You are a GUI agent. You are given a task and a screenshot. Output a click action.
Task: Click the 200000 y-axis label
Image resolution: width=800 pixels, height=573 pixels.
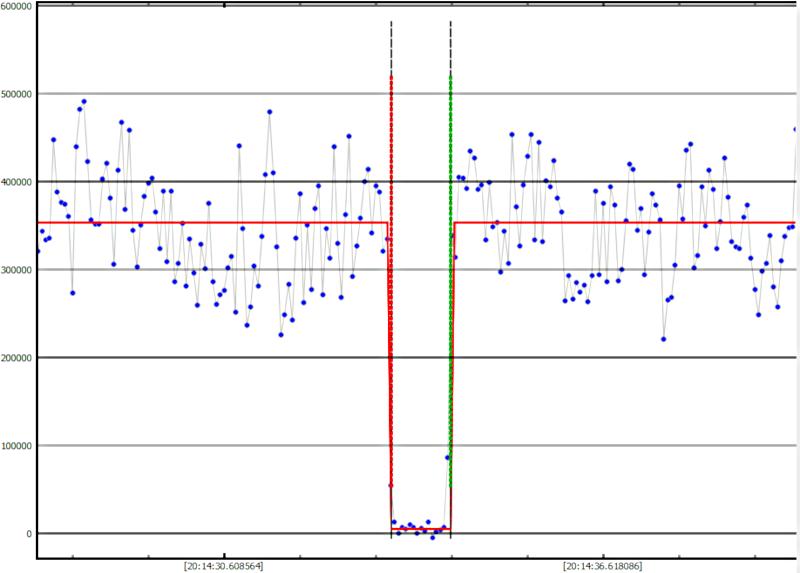pos(17,358)
